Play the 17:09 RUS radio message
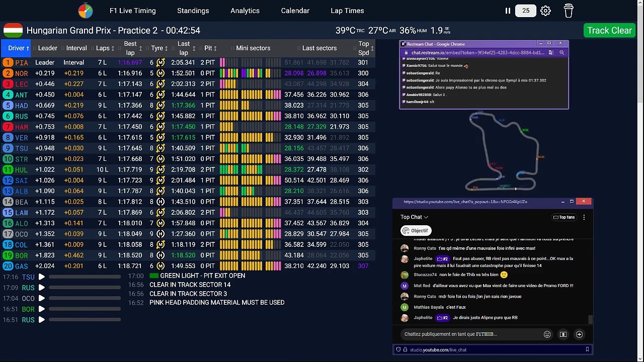This screenshot has width=644, height=362. click(x=42, y=288)
